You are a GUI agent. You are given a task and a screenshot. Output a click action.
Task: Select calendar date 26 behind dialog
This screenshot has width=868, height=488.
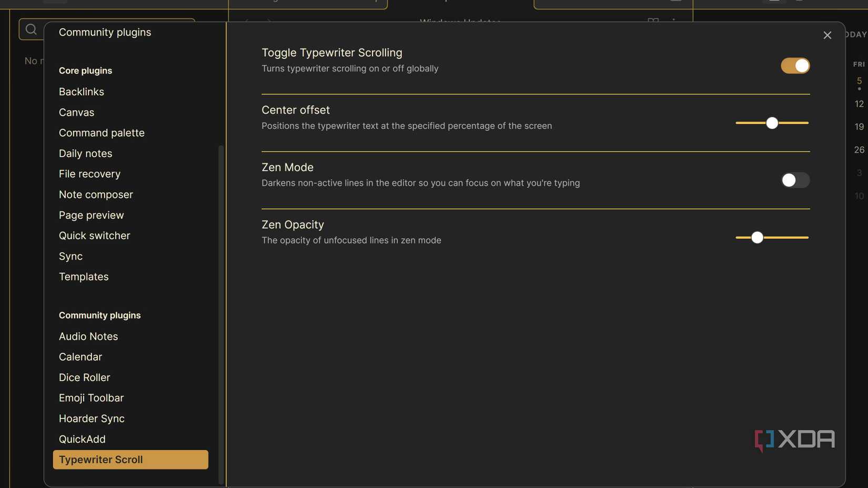click(859, 150)
